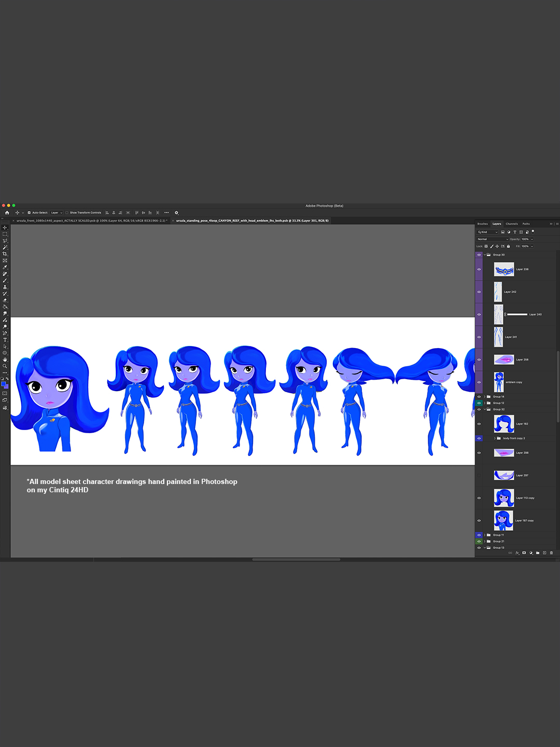Click the delete layer trash icon
The height and width of the screenshot is (747, 560).
tap(551, 553)
